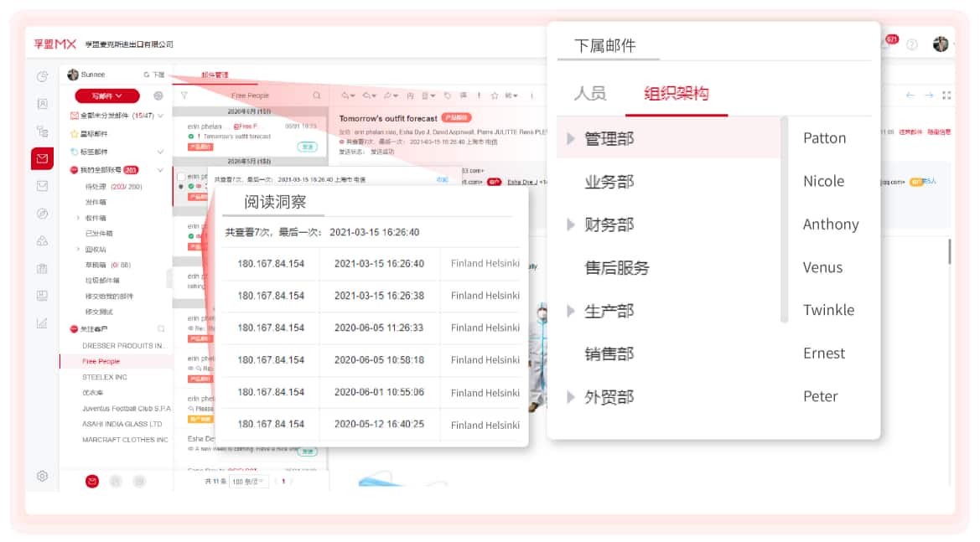Expand the 管理部 department node
The image size is (980, 542).
571,138
